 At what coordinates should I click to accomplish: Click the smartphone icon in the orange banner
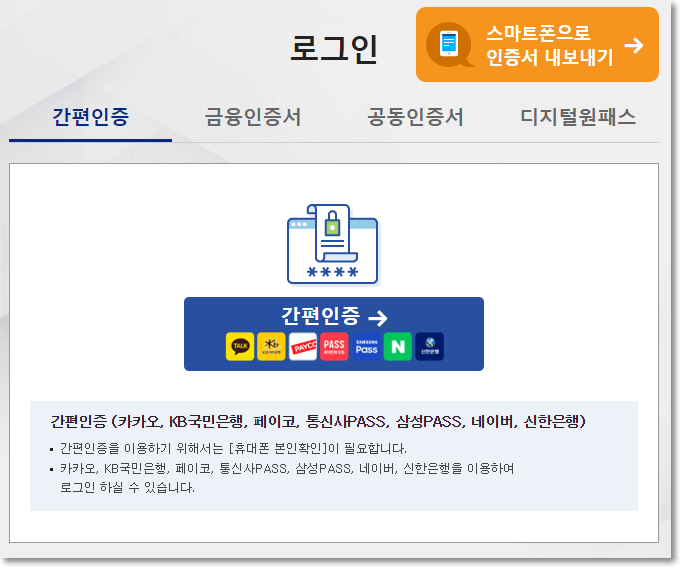(x=449, y=45)
